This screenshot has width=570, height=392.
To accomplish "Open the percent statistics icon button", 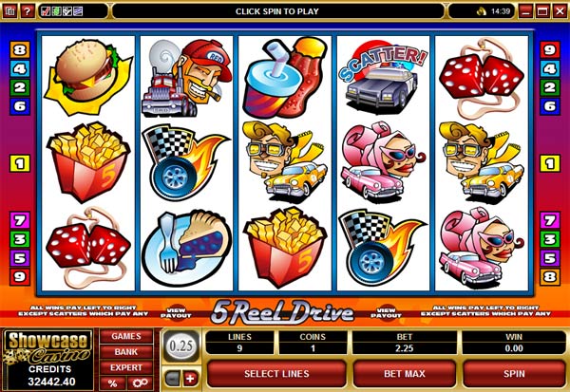I will [113, 383].
